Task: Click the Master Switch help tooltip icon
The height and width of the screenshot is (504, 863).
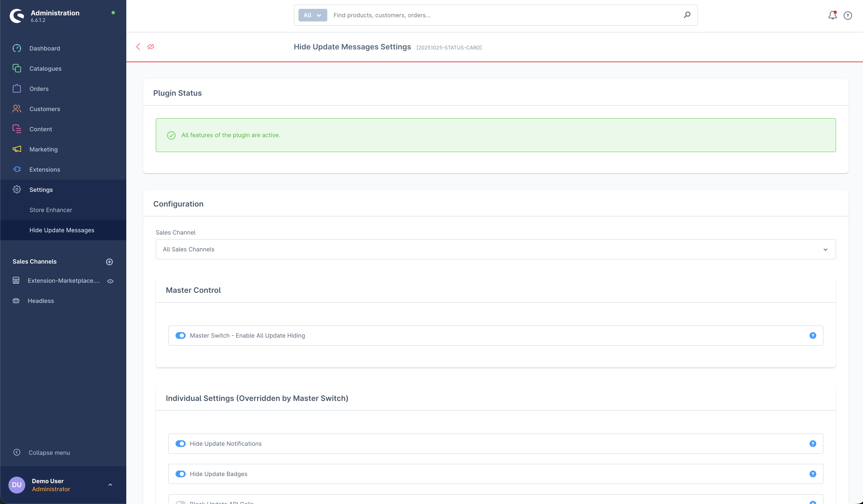Action: pyautogui.click(x=813, y=336)
